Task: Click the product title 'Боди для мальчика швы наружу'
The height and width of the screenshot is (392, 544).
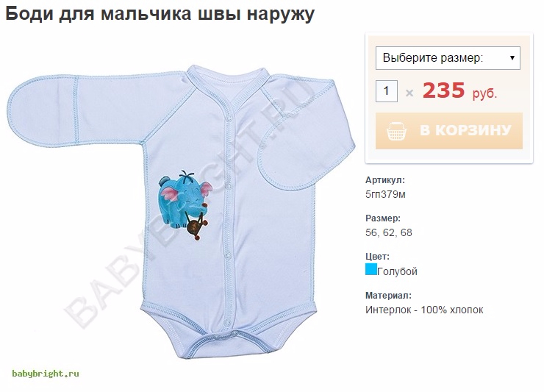Action: pos(160,14)
